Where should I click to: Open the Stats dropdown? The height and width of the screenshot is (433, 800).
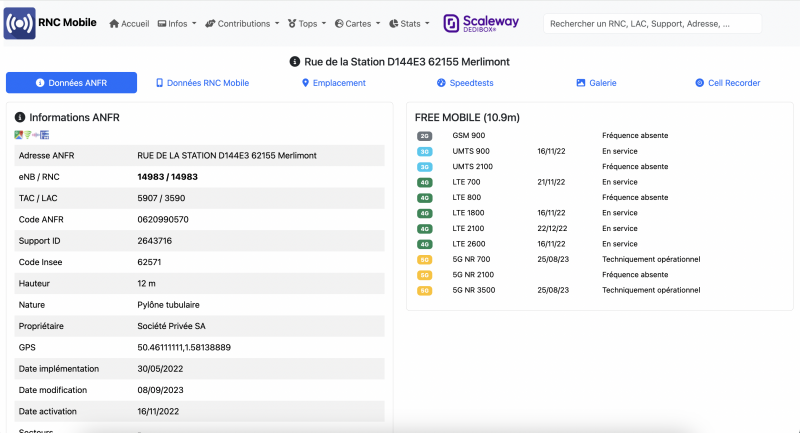410,23
